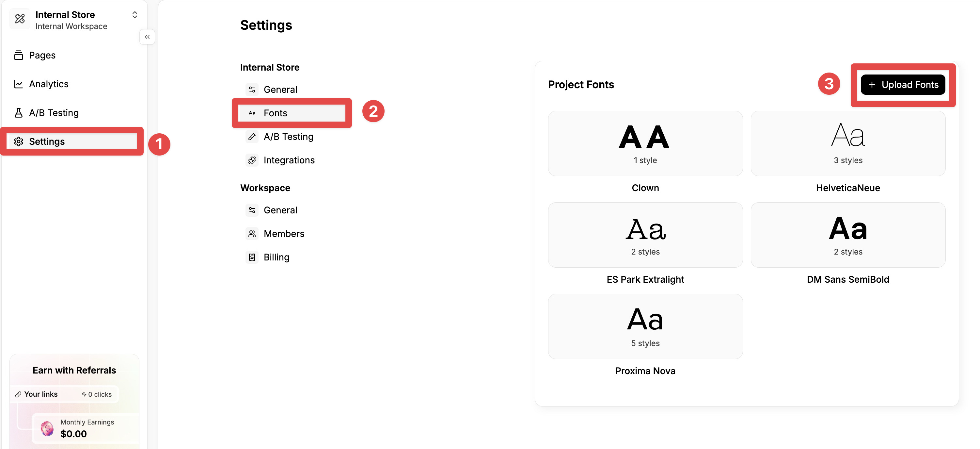Screen dimensions: 980x449
Task: Expand the Internal Store workspace switcher
Action: (x=135, y=15)
